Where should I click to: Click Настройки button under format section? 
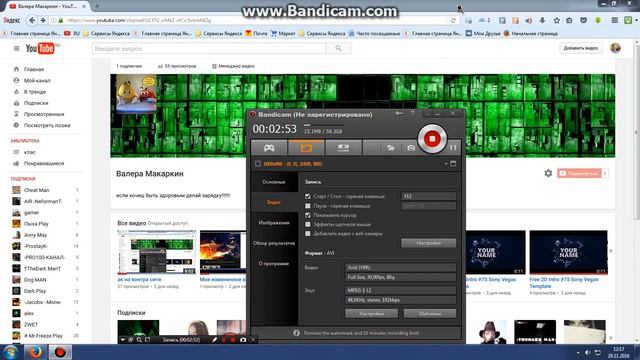tap(371, 313)
